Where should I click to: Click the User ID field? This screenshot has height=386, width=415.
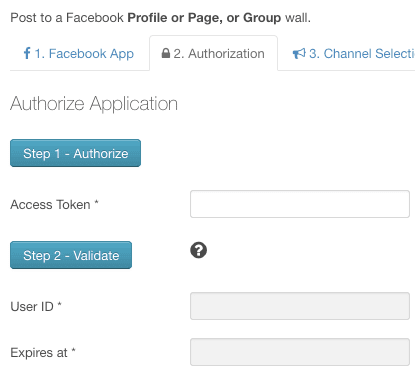tap(300, 306)
